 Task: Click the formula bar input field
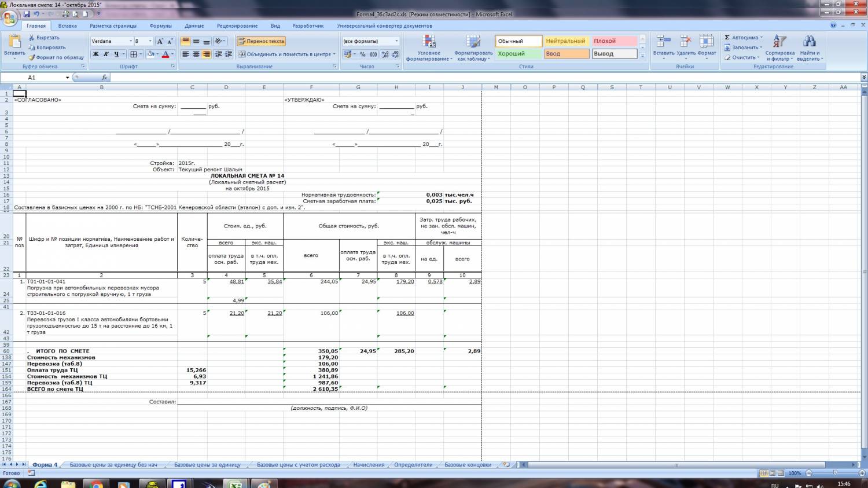[463, 78]
